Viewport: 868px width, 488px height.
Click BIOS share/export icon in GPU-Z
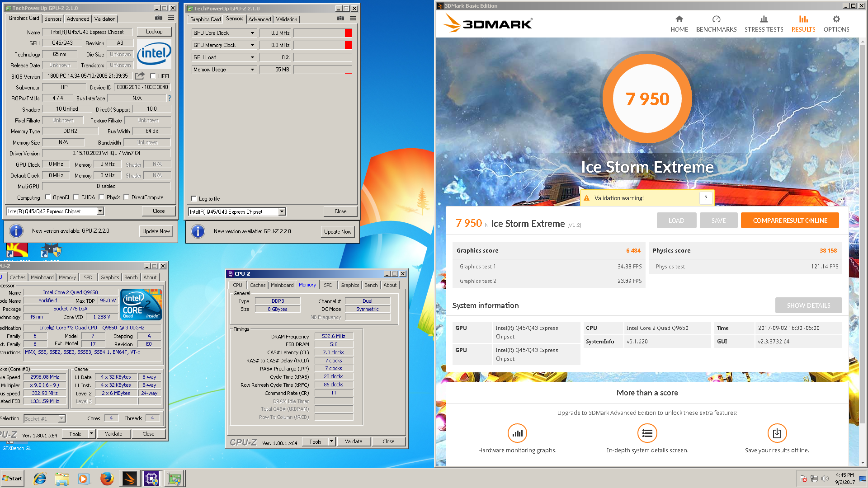(140, 76)
